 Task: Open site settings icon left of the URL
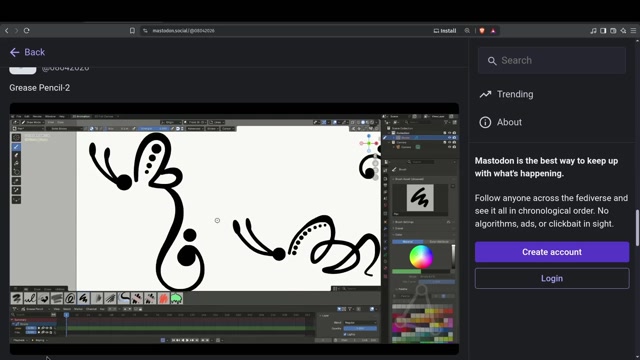[x=145, y=31]
